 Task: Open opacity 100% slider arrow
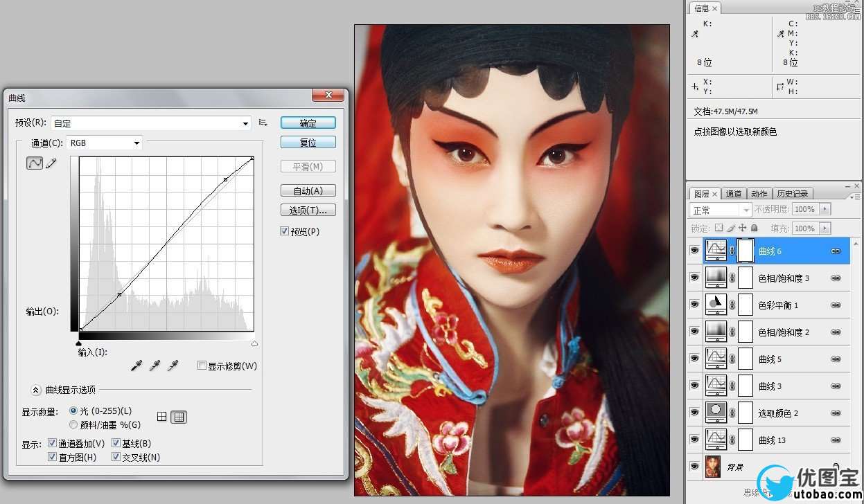(825, 209)
